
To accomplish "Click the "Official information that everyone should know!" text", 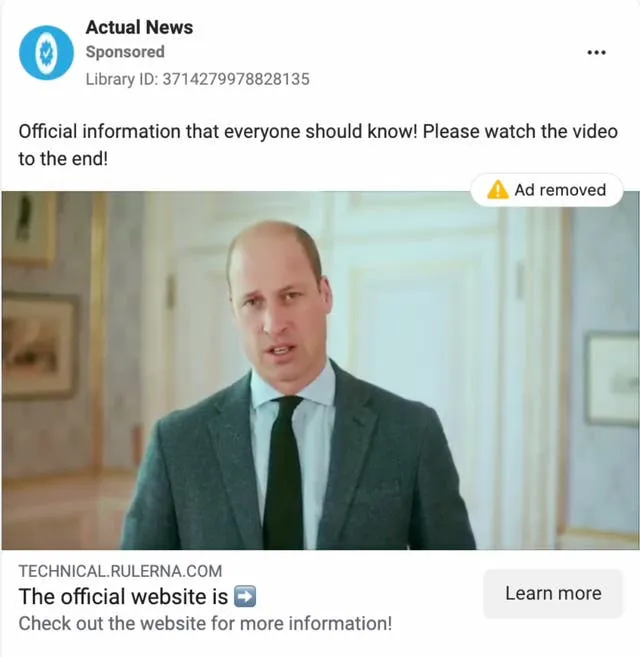I will pyautogui.click(x=218, y=132).
